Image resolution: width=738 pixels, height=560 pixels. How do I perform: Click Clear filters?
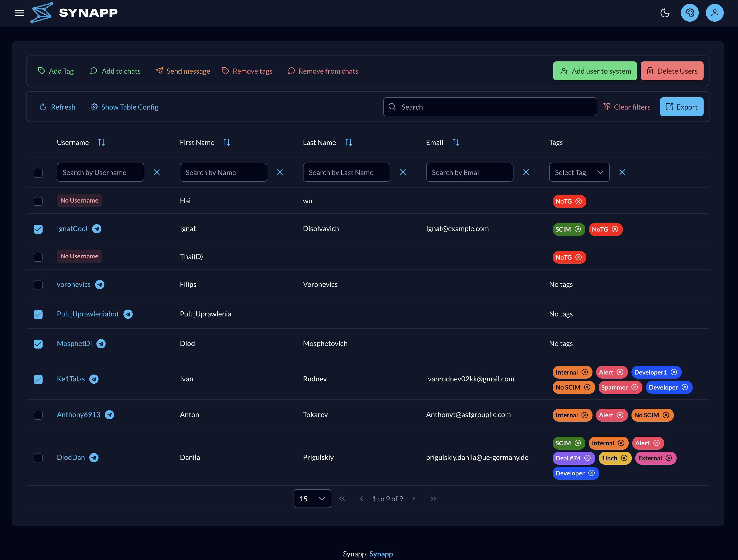pyautogui.click(x=627, y=107)
